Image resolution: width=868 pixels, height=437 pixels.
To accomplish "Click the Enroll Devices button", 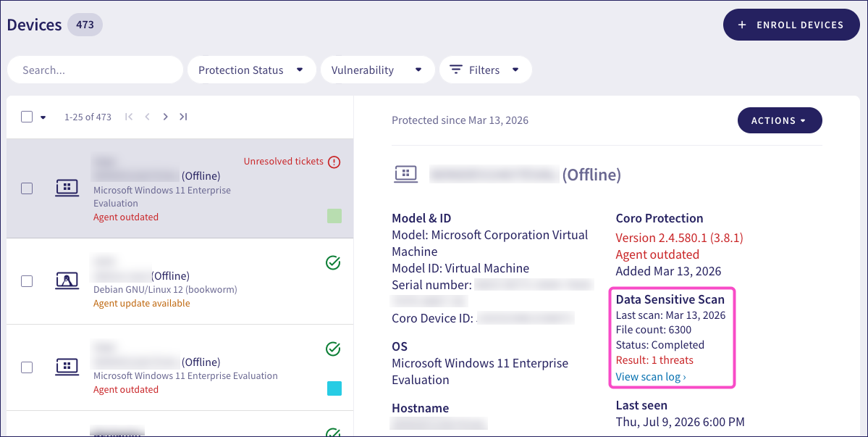I will (791, 25).
